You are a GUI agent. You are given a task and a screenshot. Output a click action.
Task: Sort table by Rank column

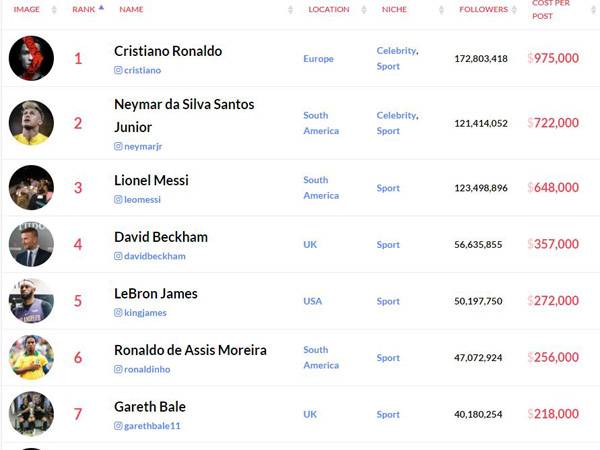click(84, 9)
